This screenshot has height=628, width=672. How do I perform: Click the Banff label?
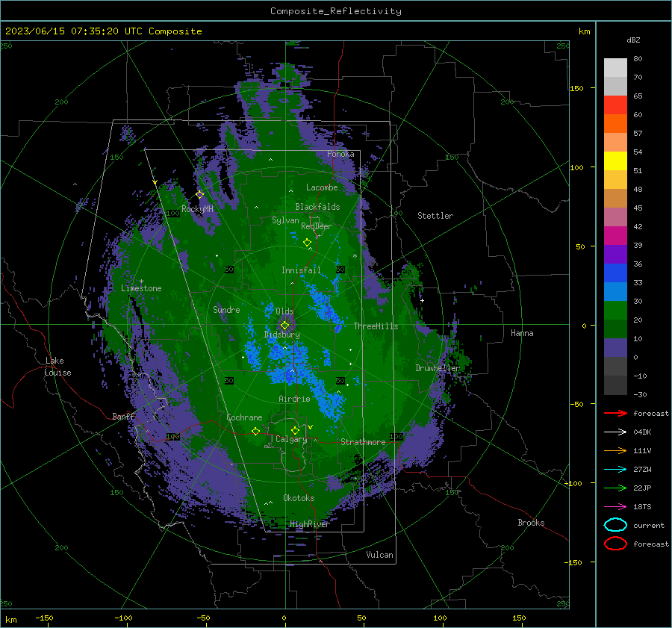tap(123, 416)
